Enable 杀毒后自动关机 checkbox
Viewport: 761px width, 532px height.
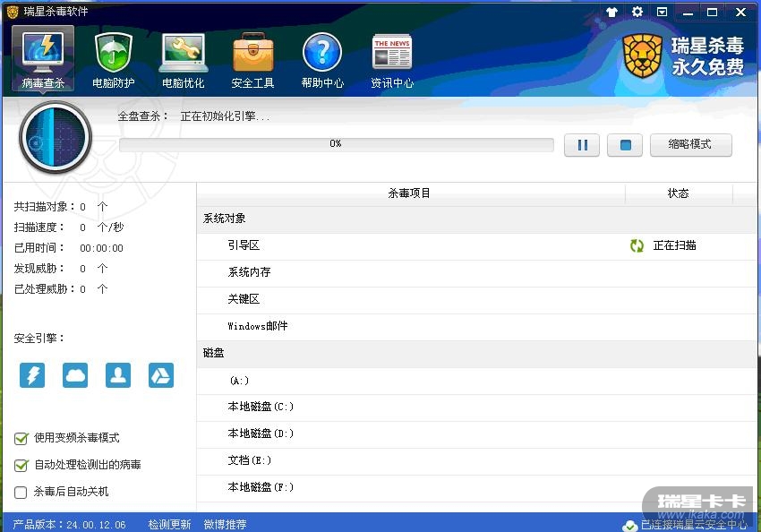pyautogui.click(x=21, y=493)
